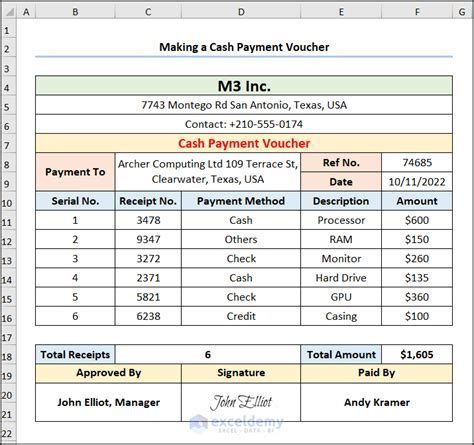Click the select-all corner triangle icon
Screen dimensions: 474x445
[9, 12]
